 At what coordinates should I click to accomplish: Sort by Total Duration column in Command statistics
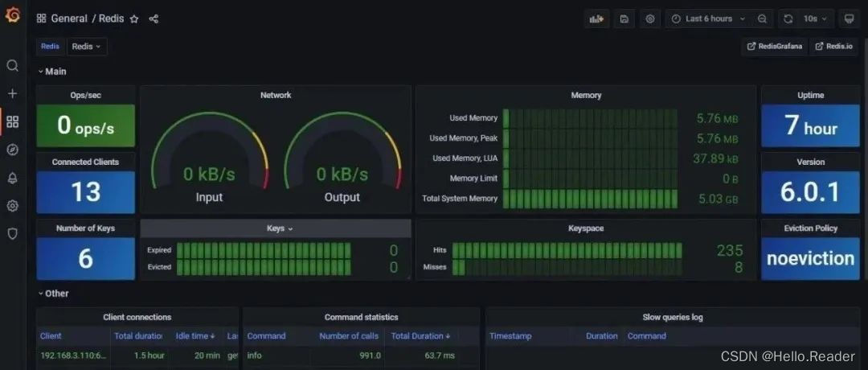click(x=420, y=335)
